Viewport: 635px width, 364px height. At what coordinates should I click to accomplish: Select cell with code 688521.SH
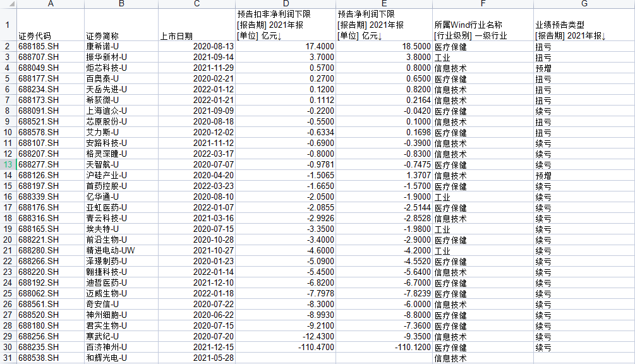point(50,121)
